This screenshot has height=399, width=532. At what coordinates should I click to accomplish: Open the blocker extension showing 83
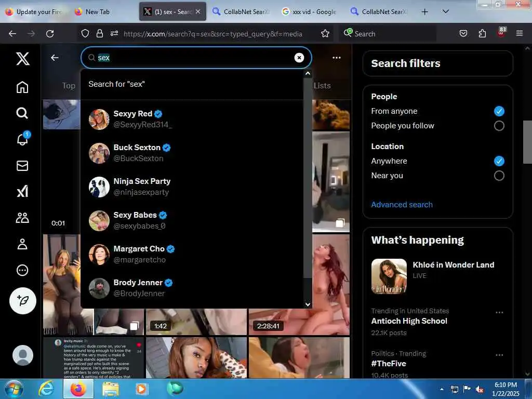tap(501, 32)
